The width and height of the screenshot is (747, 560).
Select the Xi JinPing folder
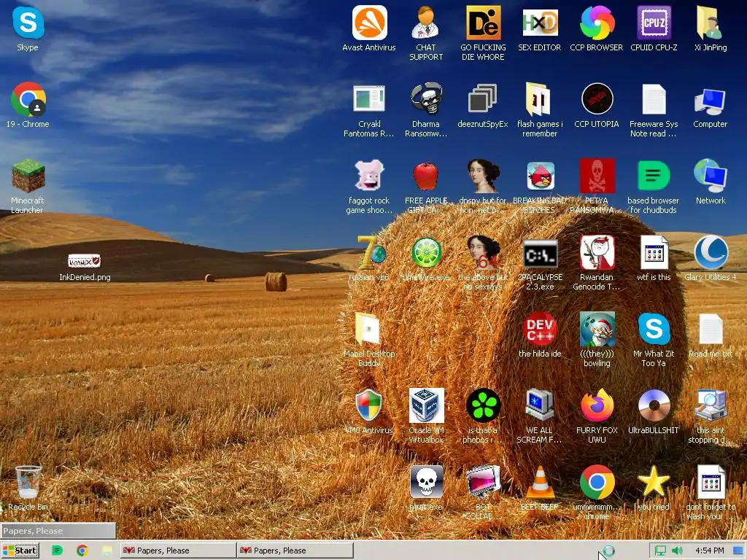(x=711, y=23)
